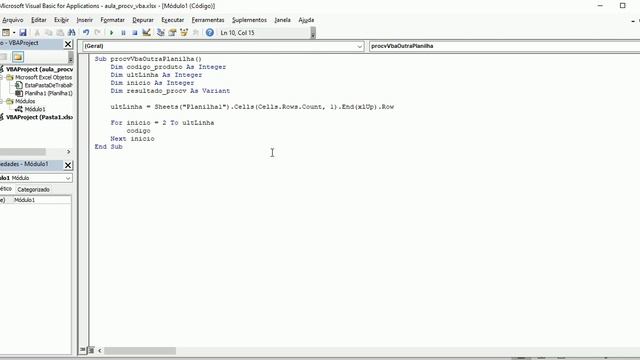Open VBA Help with the question mark icon
Image resolution: width=640 pixels, height=360 pixels.
pos(209,33)
